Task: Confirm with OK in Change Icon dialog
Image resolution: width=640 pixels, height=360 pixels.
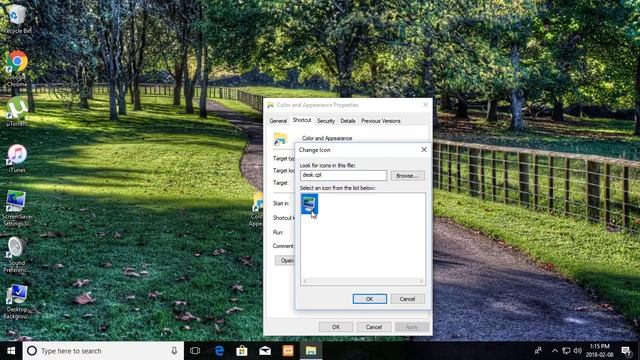Action: 369,299
